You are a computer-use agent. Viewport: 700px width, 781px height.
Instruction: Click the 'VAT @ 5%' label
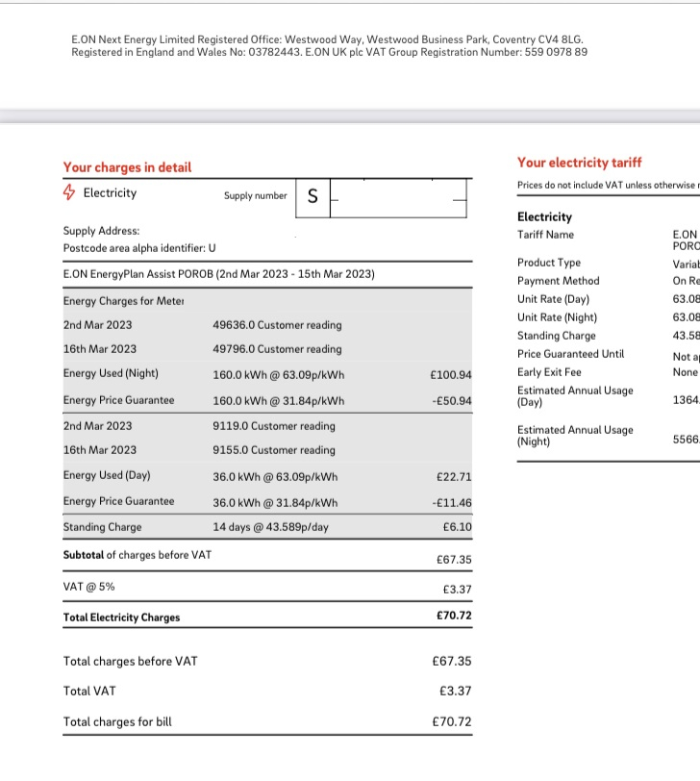point(88,587)
